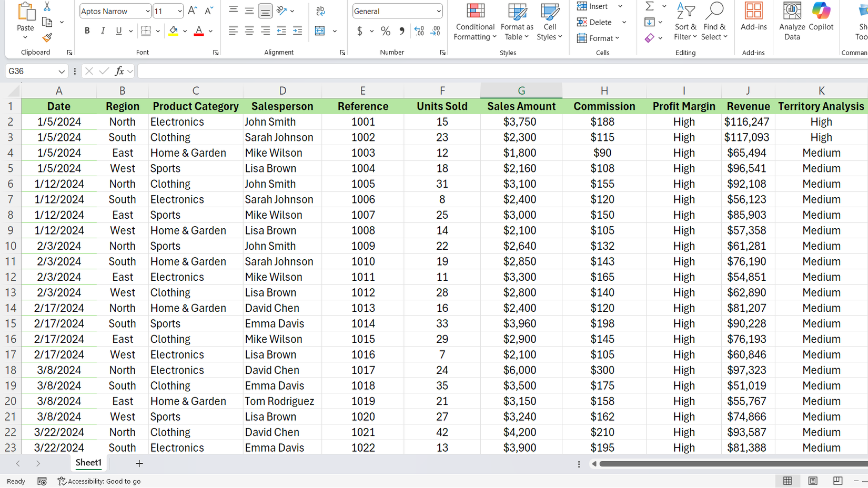The width and height of the screenshot is (868, 488).
Task: Toggle Italic formatting
Action: pyautogui.click(x=103, y=31)
